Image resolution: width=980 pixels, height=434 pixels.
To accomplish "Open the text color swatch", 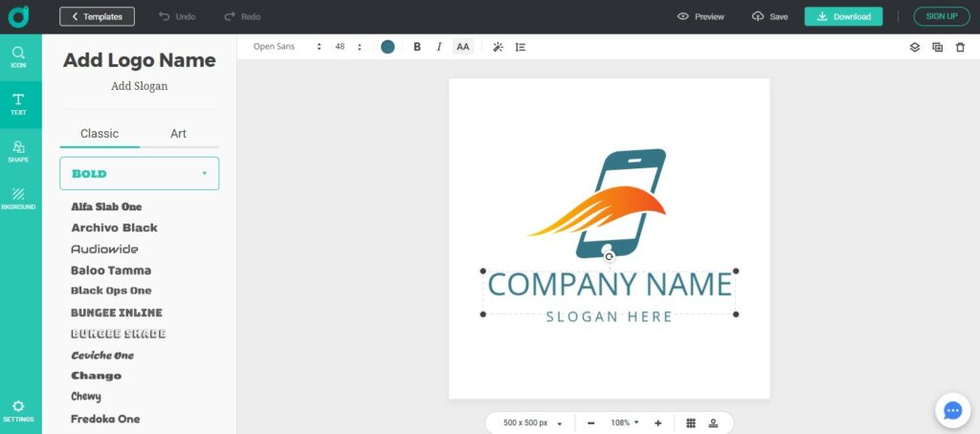I will tap(388, 47).
